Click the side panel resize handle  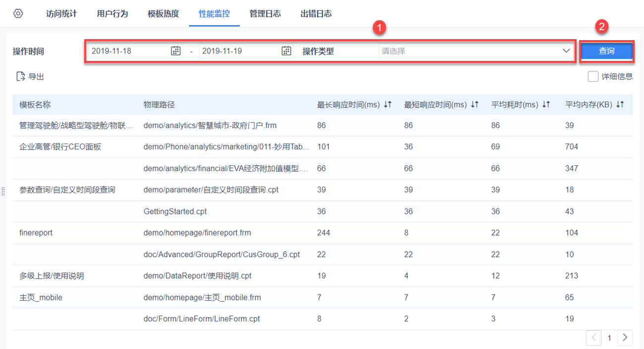[3, 191]
